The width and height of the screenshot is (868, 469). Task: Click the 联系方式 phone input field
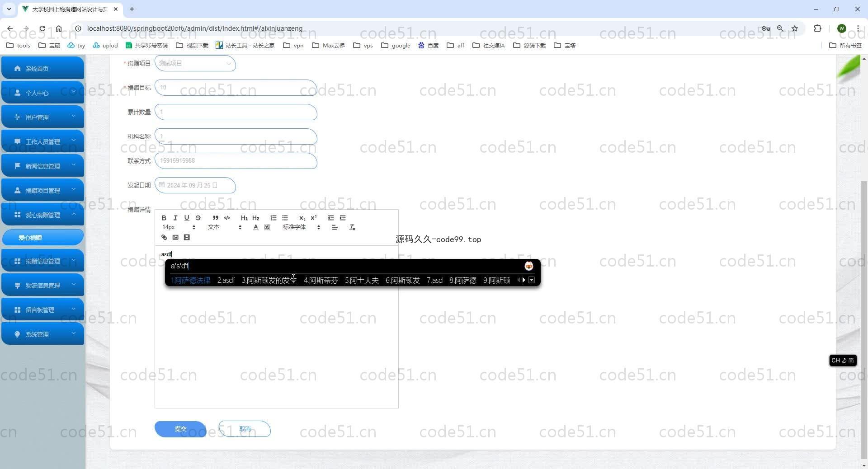coord(236,161)
